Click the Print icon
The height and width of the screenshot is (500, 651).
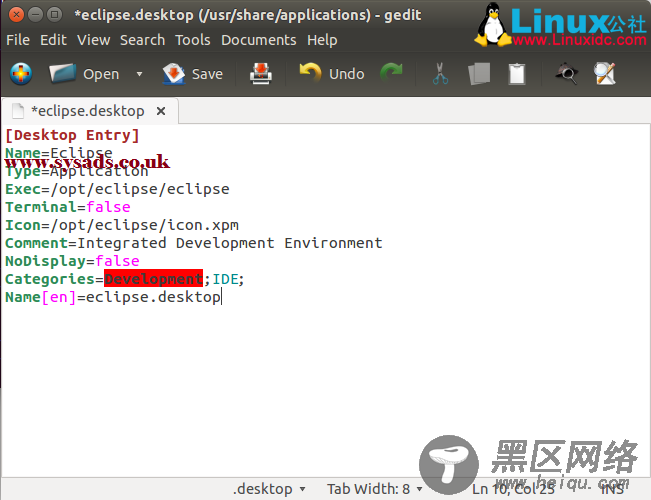261,74
